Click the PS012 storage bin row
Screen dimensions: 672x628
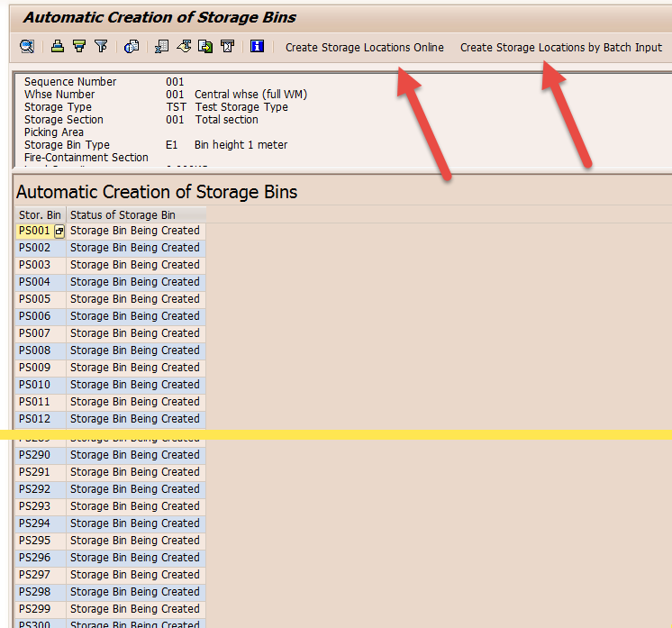35,419
